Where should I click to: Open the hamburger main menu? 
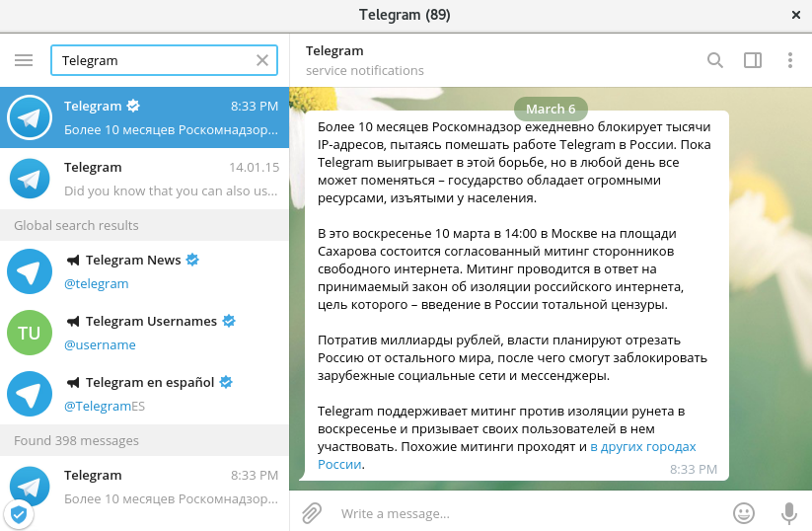click(24, 60)
